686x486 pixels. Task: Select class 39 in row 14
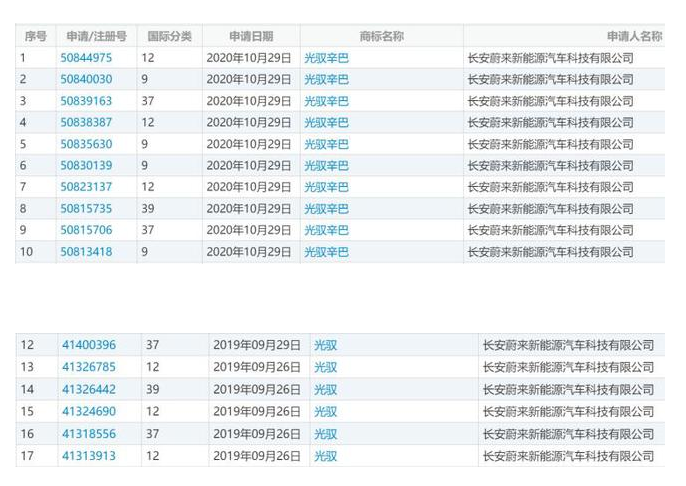[x=153, y=389]
